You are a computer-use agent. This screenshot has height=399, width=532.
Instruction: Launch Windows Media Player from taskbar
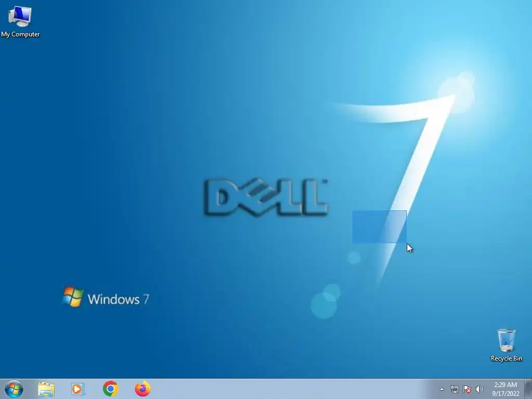(78, 389)
